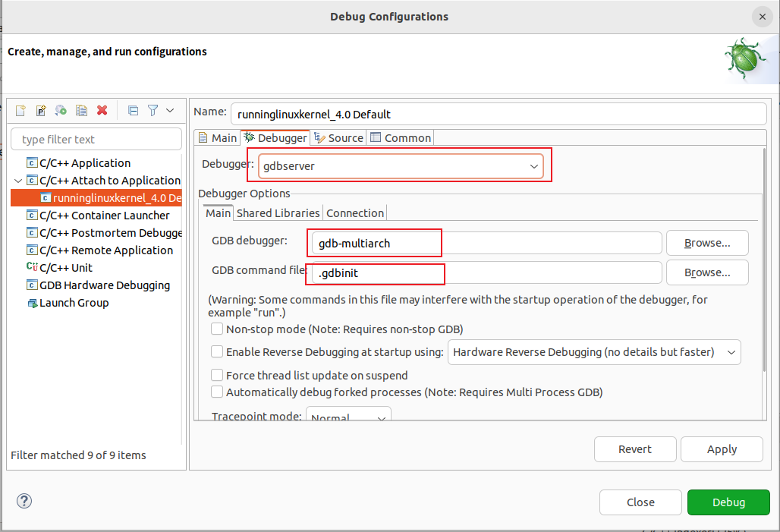Collapse all configuration tree items

coord(133,111)
